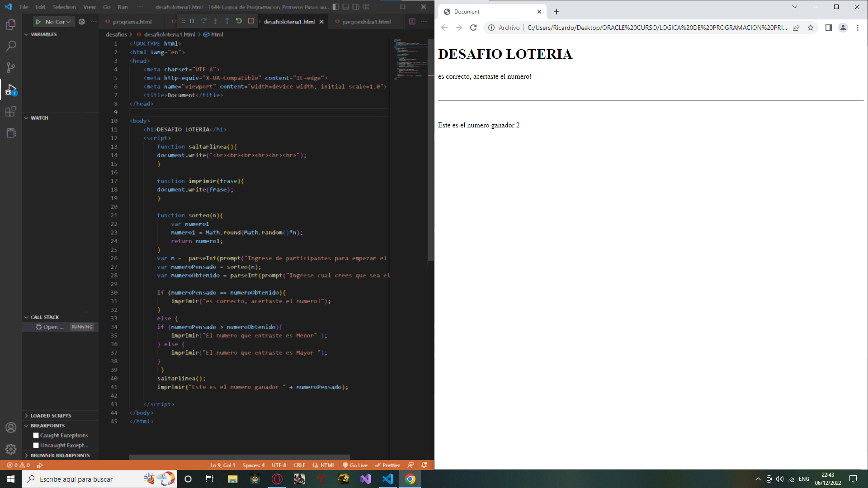Click the Spaces: 4 indentation indicator

pyautogui.click(x=254, y=465)
